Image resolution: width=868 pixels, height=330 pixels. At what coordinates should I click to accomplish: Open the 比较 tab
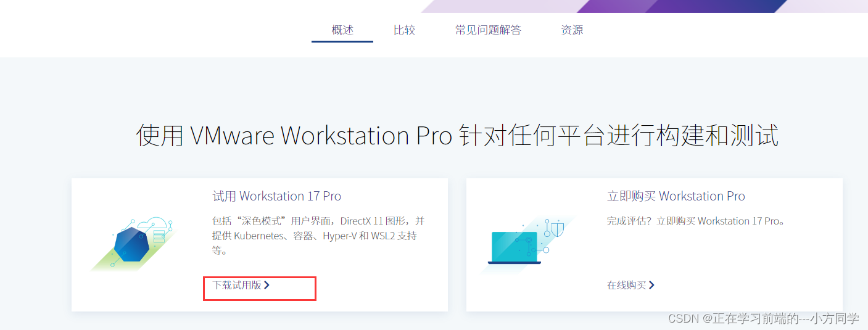point(404,30)
